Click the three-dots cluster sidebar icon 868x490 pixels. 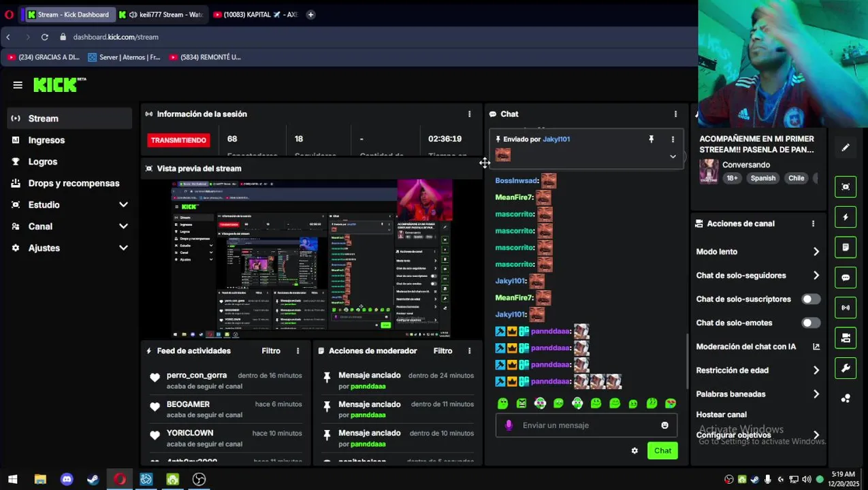pyautogui.click(x=846, y=398)
